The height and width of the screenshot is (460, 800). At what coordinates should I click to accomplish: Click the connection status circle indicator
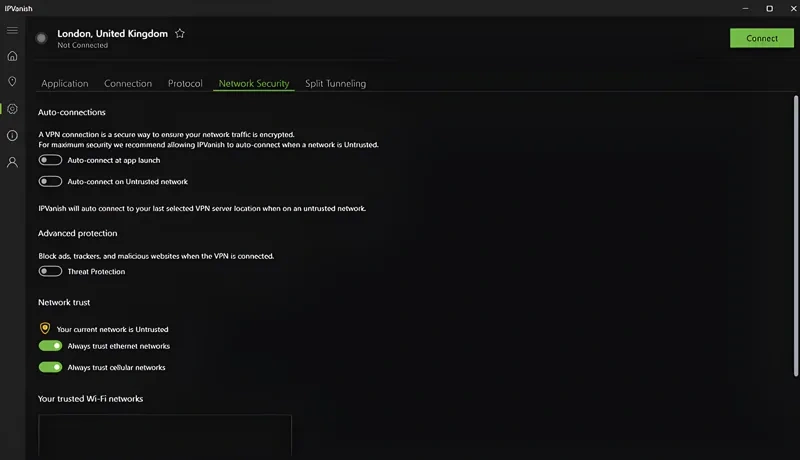pyautogui.click(x=41, y=38)
